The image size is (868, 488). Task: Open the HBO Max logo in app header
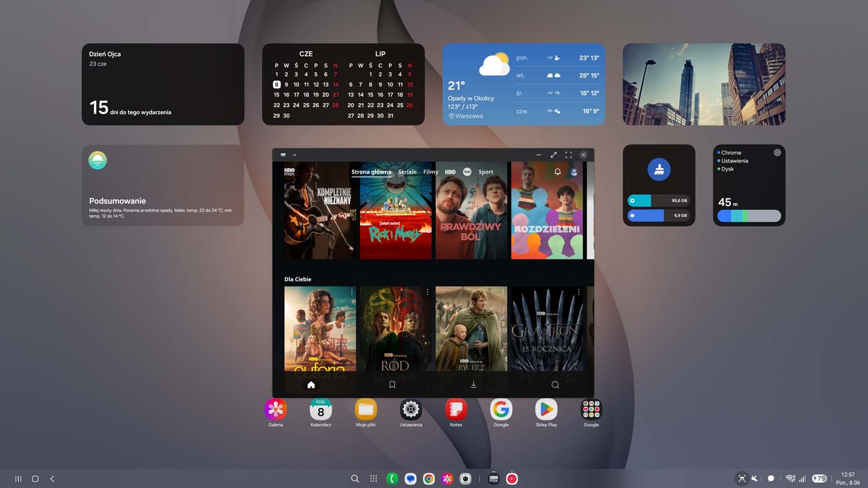289,172
